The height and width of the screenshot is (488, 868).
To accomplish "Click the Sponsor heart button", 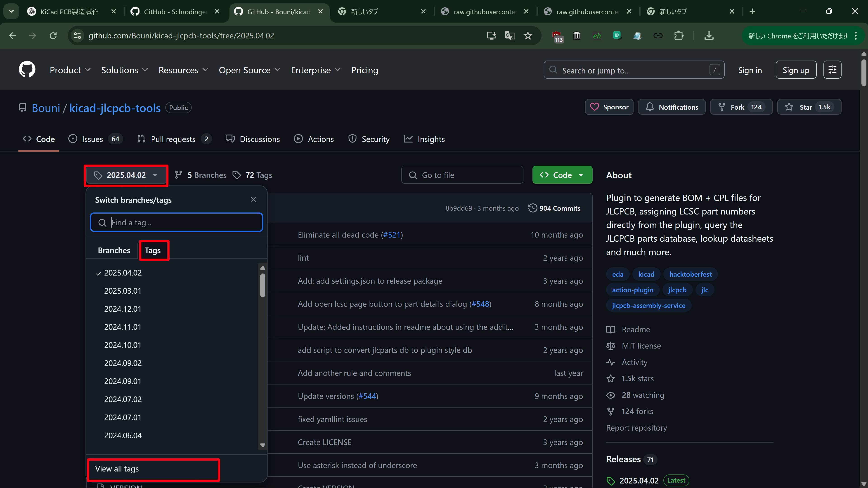I will (609, 107).
